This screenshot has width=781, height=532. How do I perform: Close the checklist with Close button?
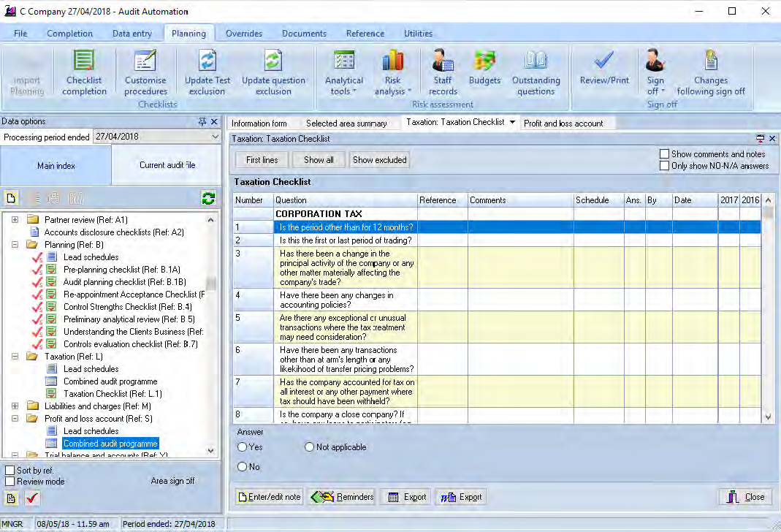point(745,497)
